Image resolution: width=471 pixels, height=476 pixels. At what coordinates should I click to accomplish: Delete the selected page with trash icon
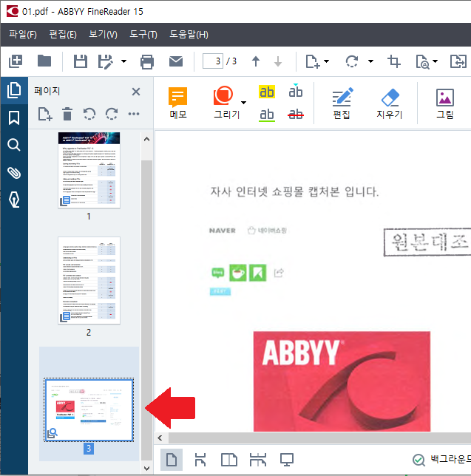67,114
